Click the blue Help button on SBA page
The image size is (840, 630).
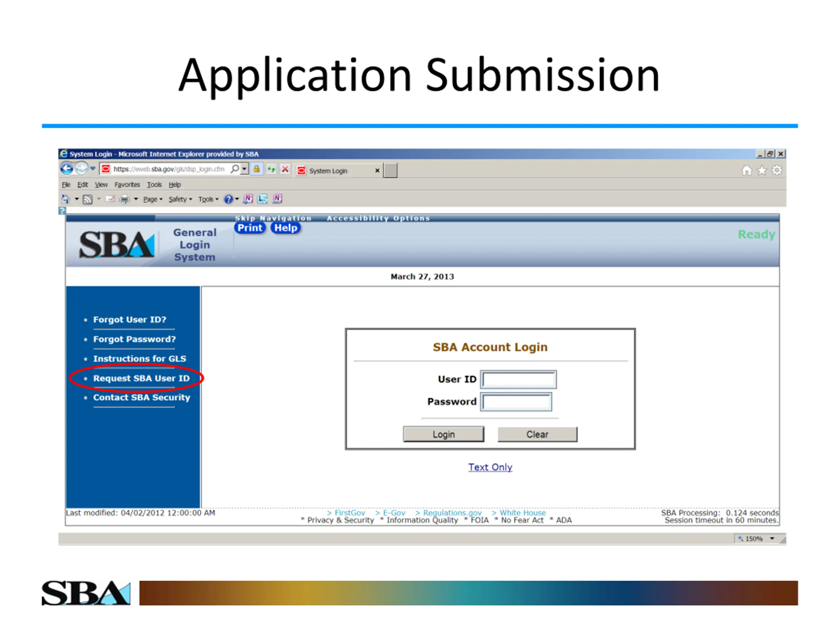[285, 228]
